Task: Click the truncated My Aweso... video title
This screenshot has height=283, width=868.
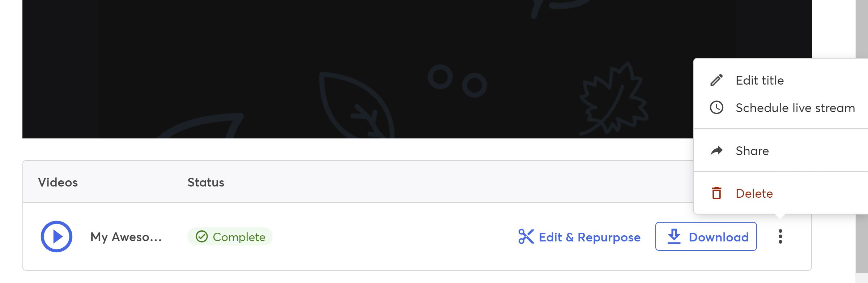Action: pos(126,237)
